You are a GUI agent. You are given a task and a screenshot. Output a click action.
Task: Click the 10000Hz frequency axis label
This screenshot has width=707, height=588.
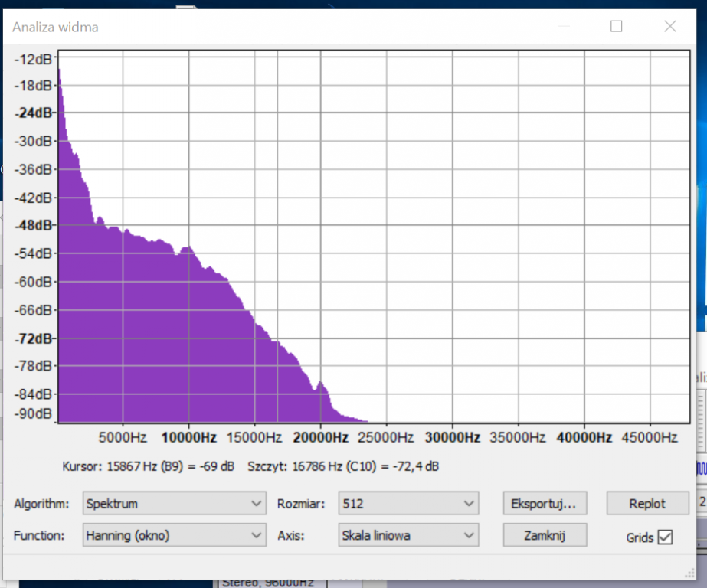tap(188, 437)
